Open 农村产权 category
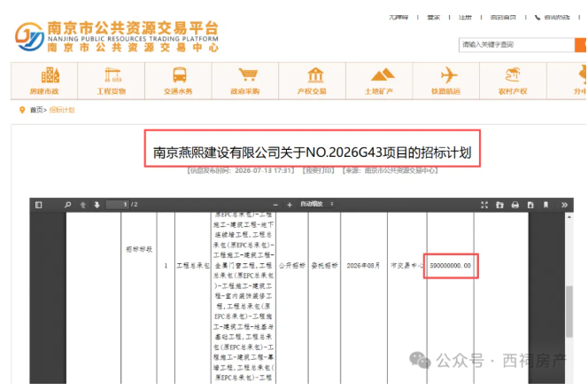This screenshot has height=390, width=588. (513, 81)
